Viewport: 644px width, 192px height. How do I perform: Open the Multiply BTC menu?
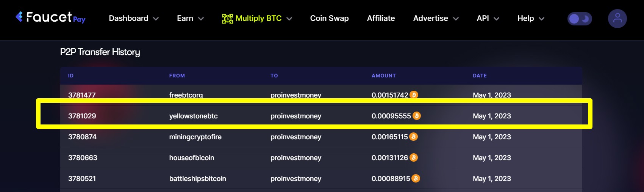pos(257,18)
